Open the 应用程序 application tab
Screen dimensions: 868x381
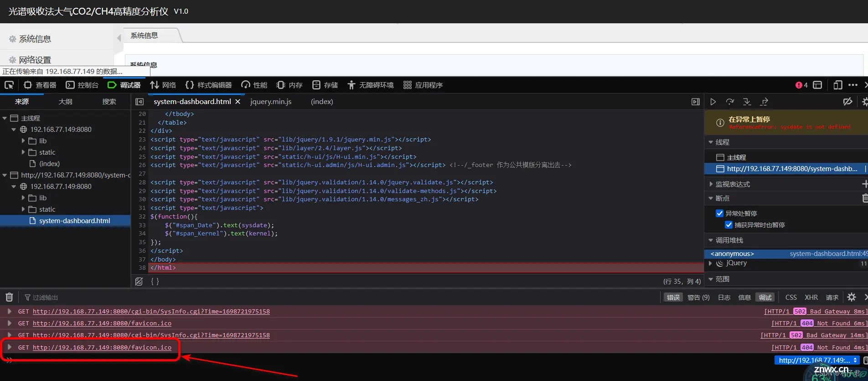coord(423,85)
